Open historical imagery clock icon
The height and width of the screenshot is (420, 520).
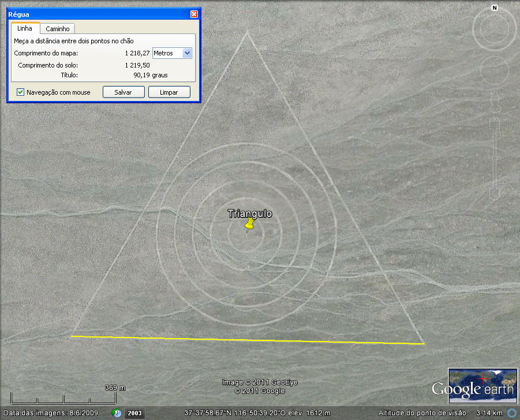coord(117,413)
